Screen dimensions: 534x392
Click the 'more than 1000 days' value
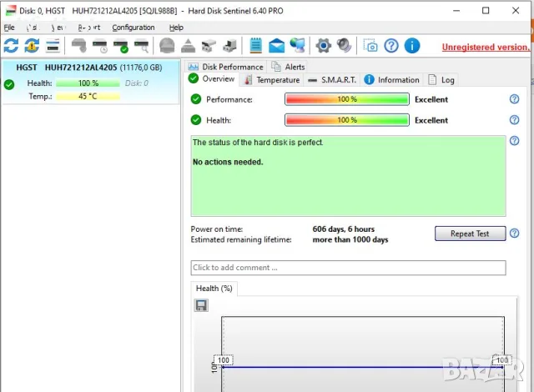350,240
